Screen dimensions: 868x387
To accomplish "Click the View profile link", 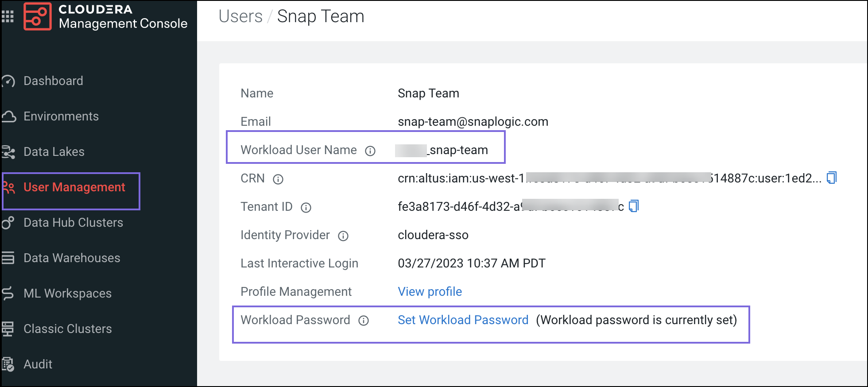I will pos(430,292).
